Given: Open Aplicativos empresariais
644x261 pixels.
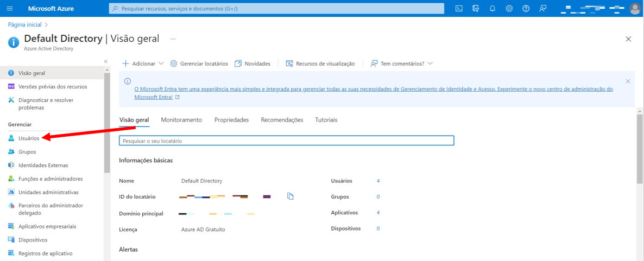Looking at the screenshot, I should tap(47, 226).
